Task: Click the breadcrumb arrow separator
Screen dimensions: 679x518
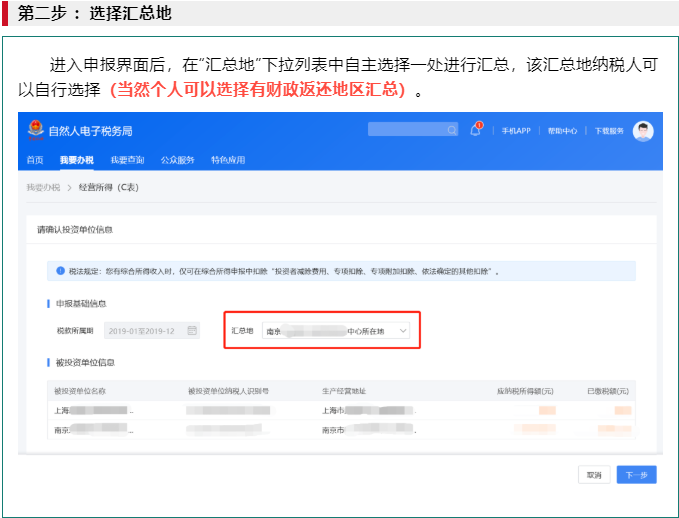Action: tap(70, 187)
